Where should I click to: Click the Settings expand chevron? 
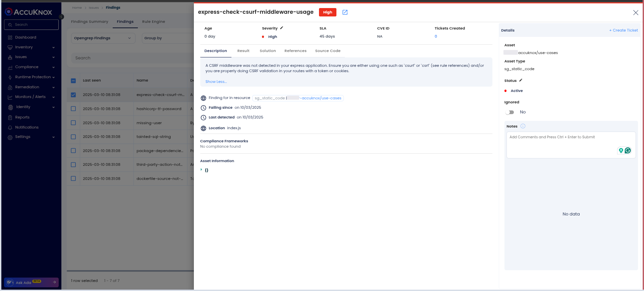[x=54, y=137]
